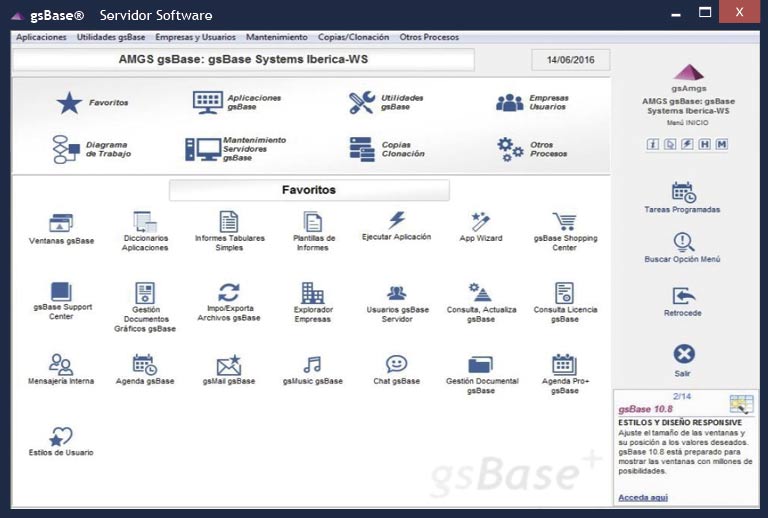Open Mantenimiento Servidores gsBase icon

coord(203,149)
